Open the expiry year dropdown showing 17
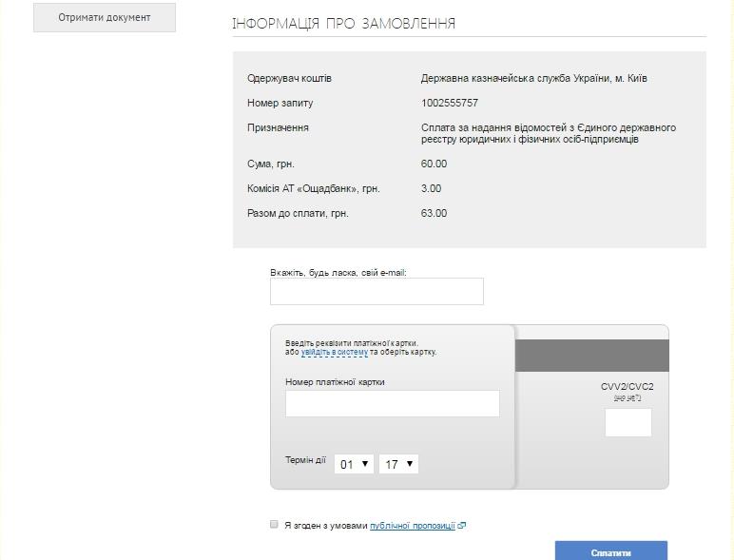 point(398,464)
